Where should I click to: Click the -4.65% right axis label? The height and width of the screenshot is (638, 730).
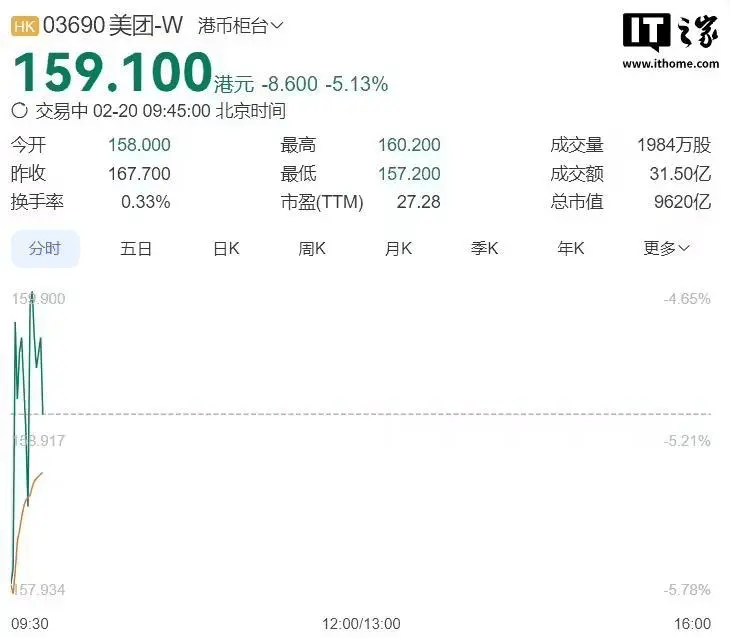(687, 299)
